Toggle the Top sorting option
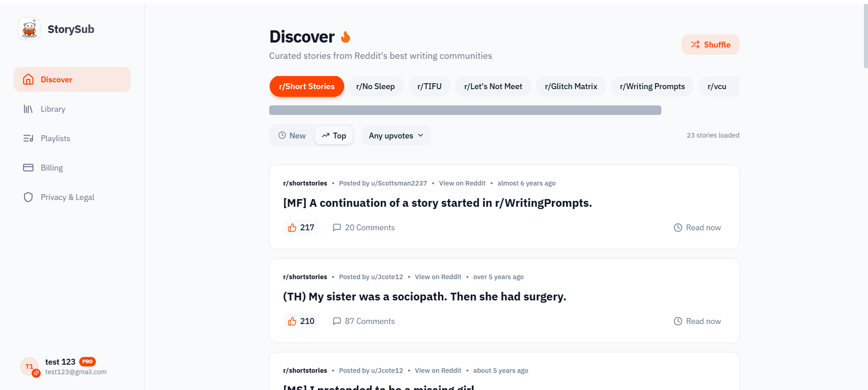The width and height of the screenshot is (868, 390). 334,135
